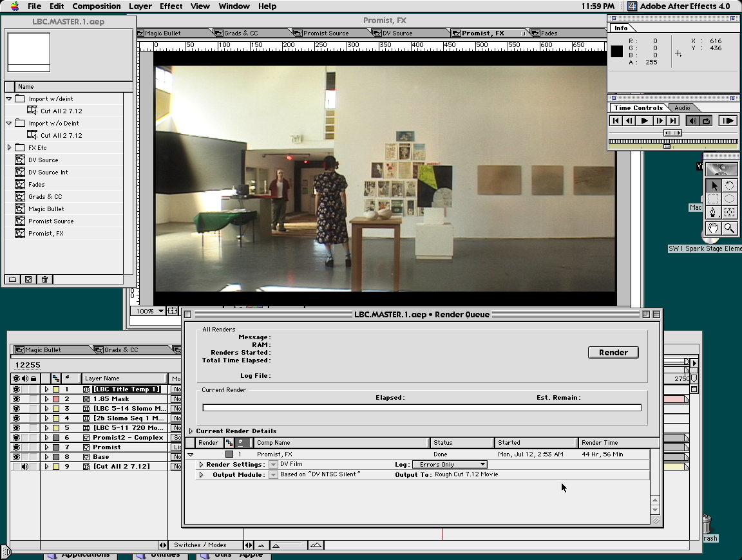Image resolution: width=742 pixels, height=560 pixels.
Task: Open the Apple menu
Action: pos(15,6)
